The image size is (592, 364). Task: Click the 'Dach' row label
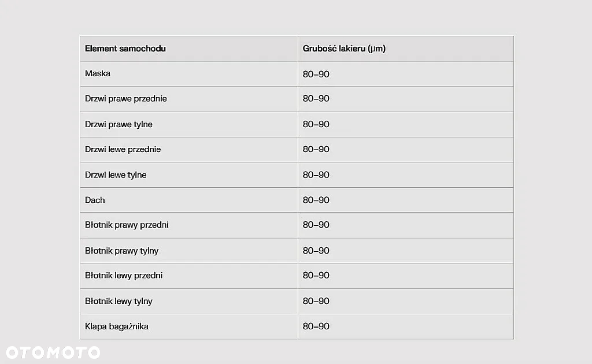coord(95,200)
